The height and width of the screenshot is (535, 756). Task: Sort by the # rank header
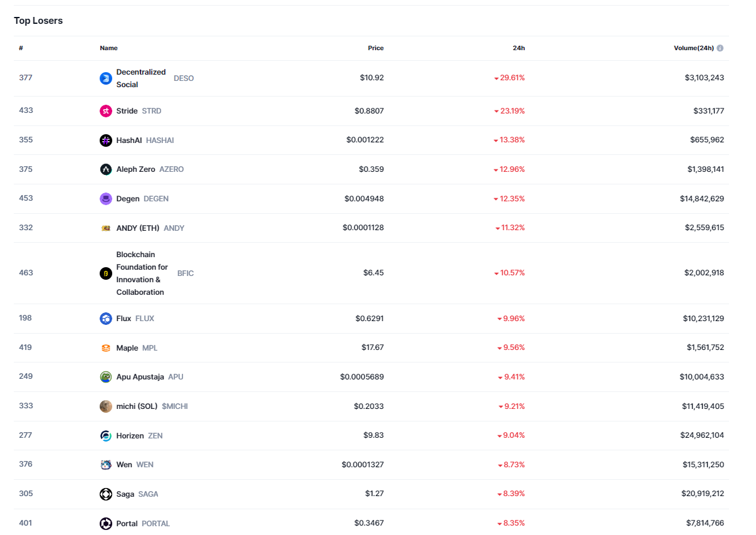point(21,48)
